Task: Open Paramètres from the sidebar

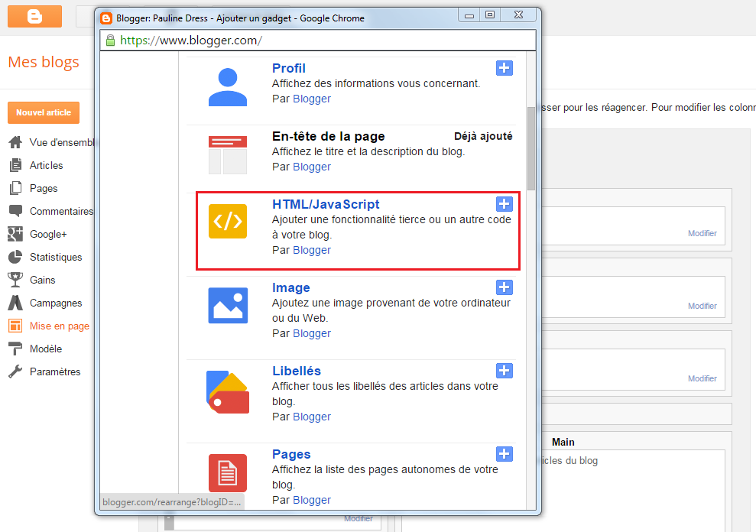Action: tap(54, 371)
